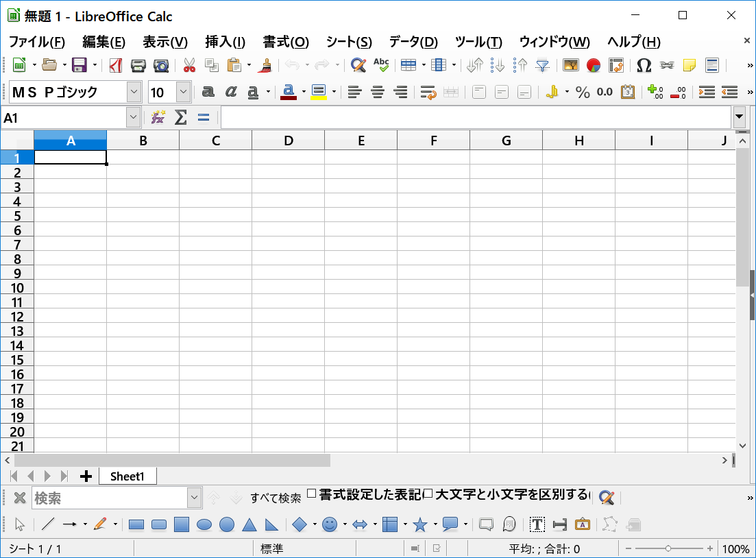Select the Ellipse drawing tool

(x=204, y=525)
